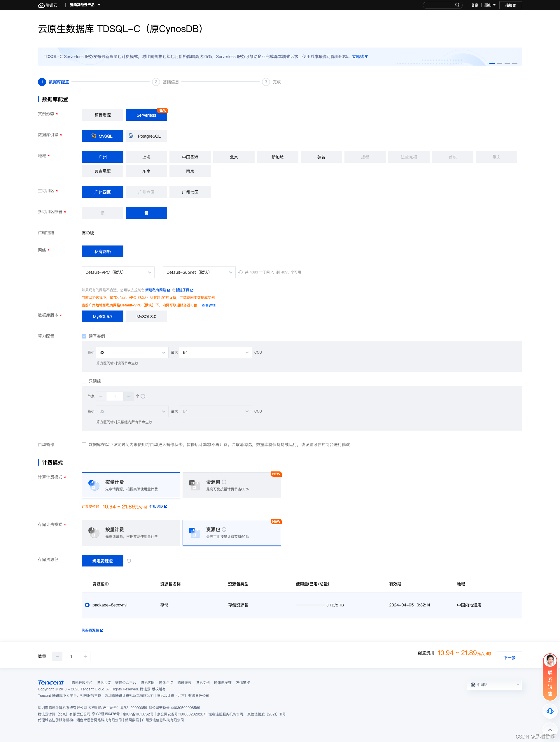Image resolution: width=560 pixels, height=742 pixels.
Task: Click the 中国站 globe icon
Action: pos(473,685)
